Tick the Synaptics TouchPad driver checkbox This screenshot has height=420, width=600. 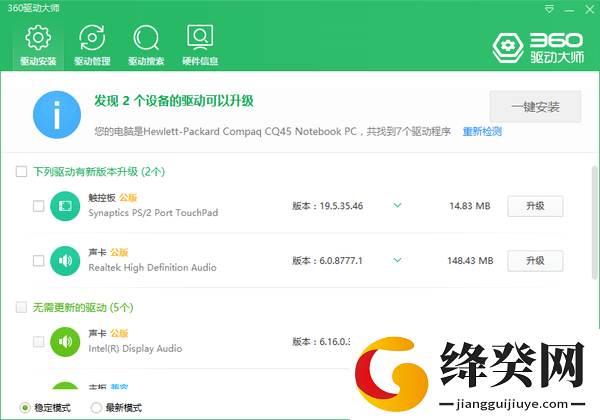coord(39,206)
